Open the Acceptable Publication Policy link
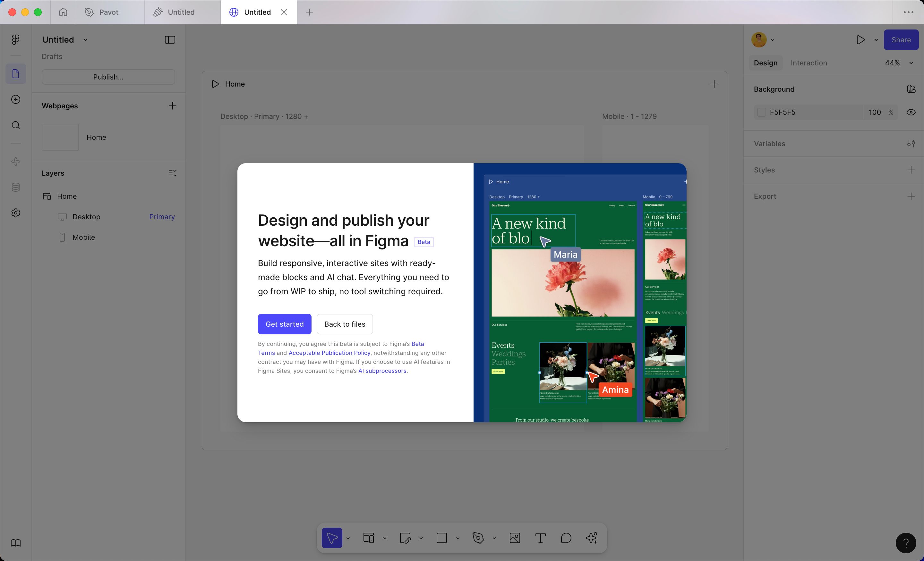 (329, 353)
